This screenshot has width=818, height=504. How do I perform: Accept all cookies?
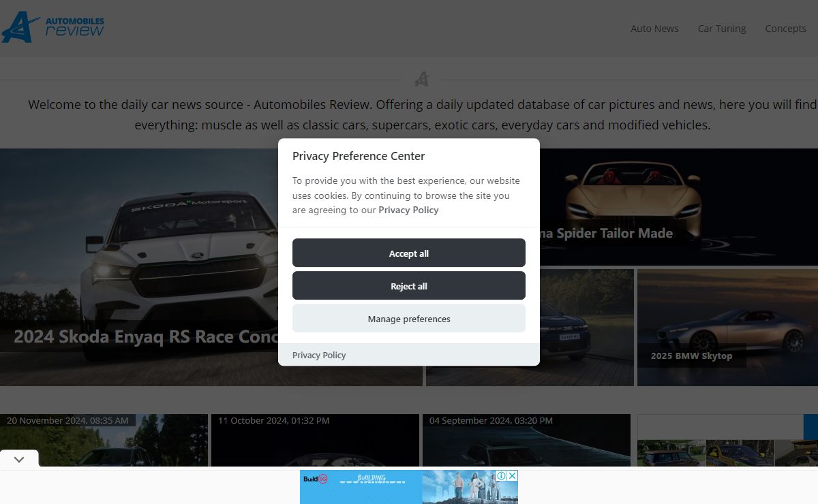pyautogui.click(x=409, y=253)
